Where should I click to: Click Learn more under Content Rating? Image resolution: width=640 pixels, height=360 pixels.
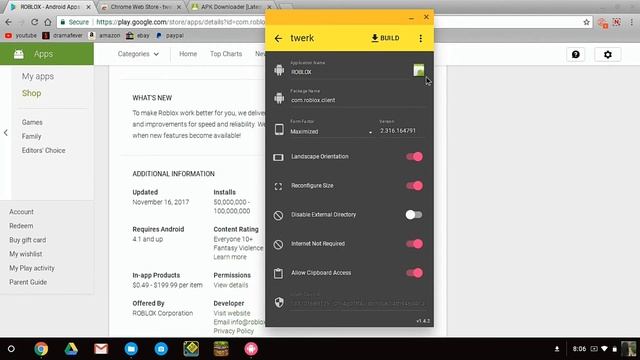point(230,257)
